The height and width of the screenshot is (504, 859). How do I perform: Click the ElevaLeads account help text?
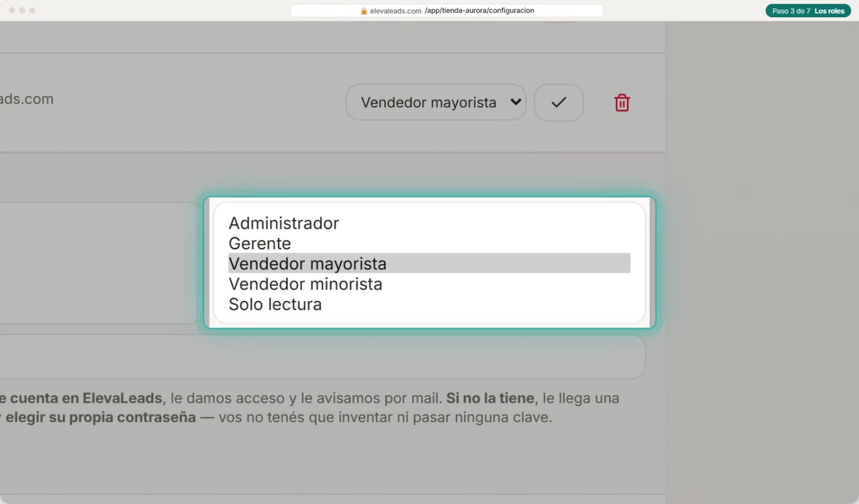pyautogui.click(x=310, y=408)
